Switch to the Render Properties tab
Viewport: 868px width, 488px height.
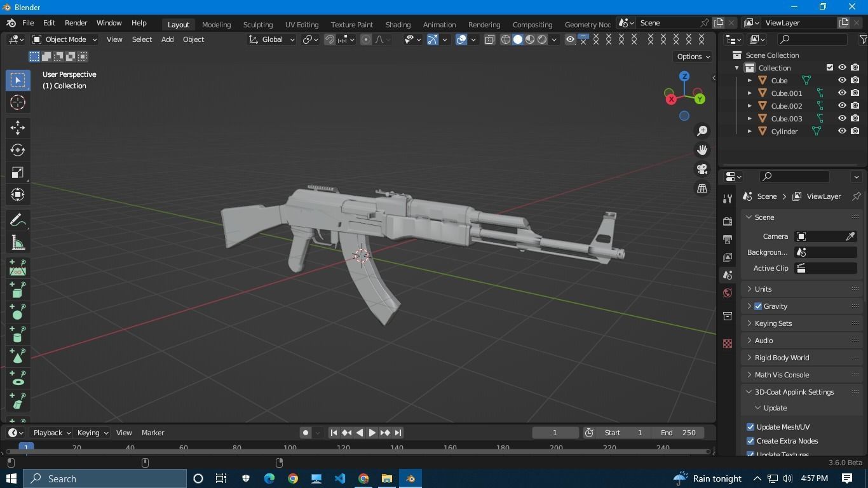[x=727, y=220]
